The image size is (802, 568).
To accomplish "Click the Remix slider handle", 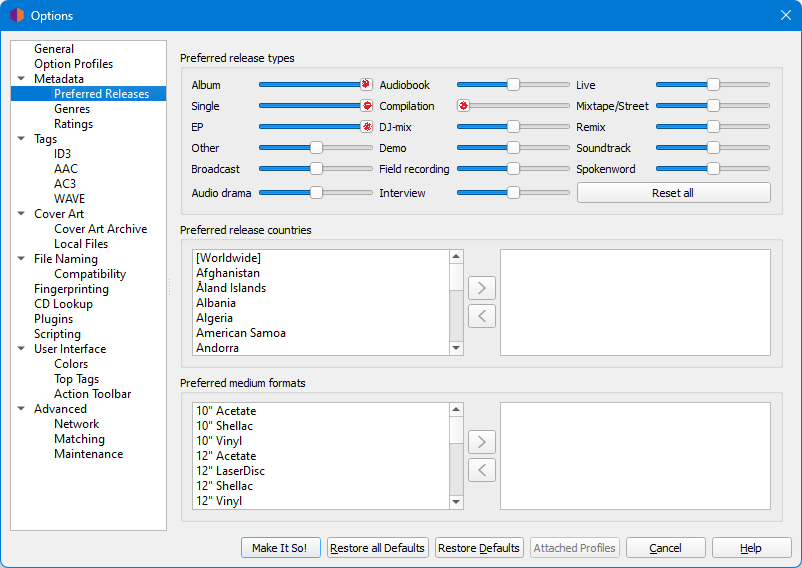I will click(x=713, y=127).
